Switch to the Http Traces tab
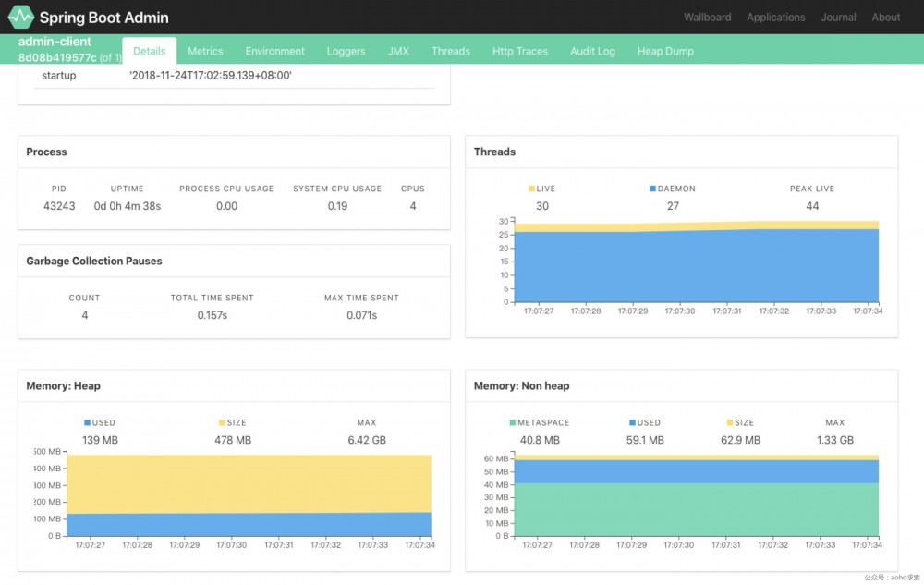This screenshot has width=924, height=585. [x=520, y=51]
